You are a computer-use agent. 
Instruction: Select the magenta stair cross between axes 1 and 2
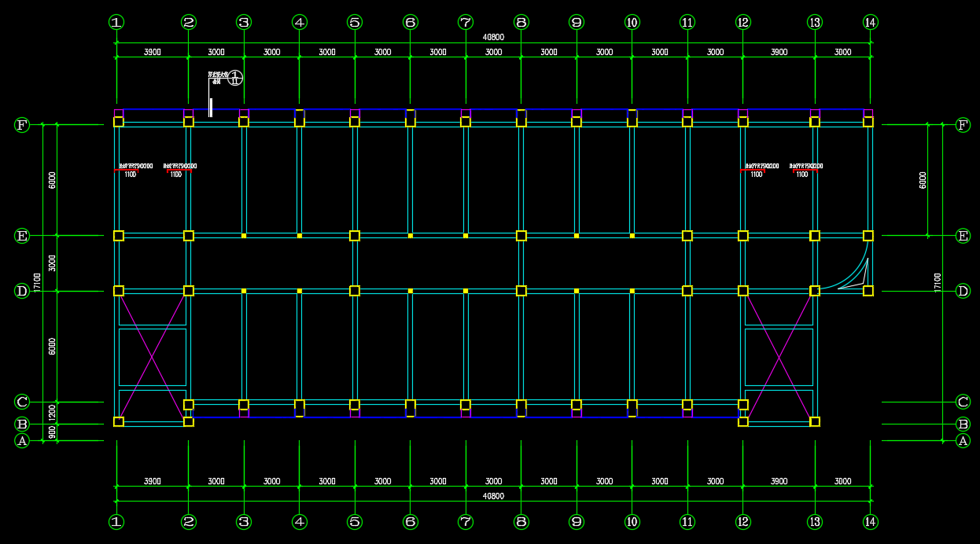pos(153,356)
